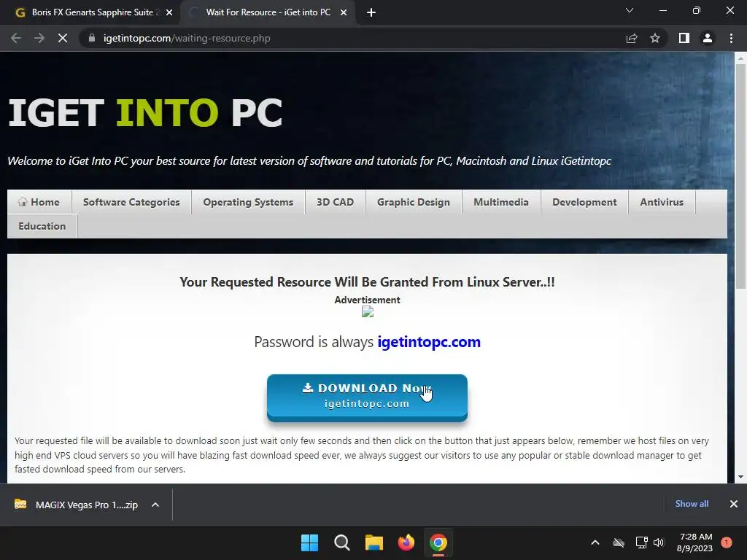The image size is (747, 560).
Task: Open the Chrome profile icon
Action: coord(708,38)
